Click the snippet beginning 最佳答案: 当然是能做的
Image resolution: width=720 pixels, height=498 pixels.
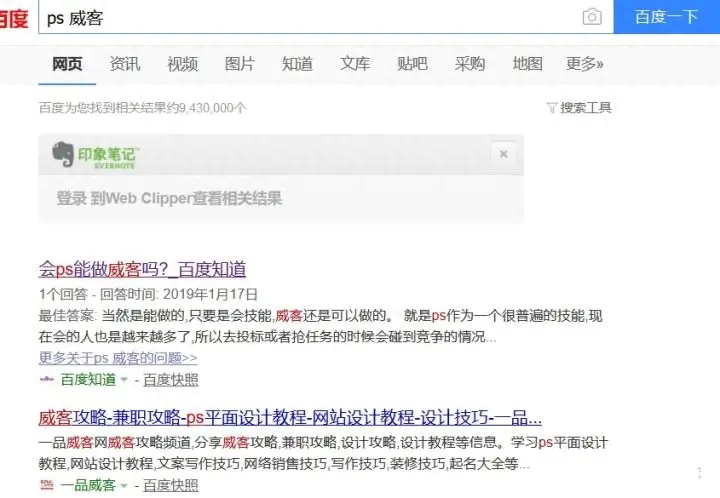click(321, 326)
